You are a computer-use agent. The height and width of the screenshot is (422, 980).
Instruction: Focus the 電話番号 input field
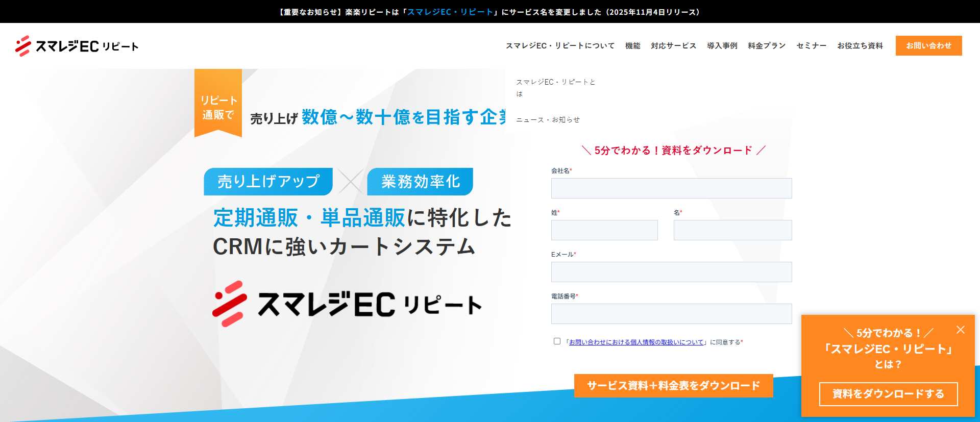[x=671, y=314]
